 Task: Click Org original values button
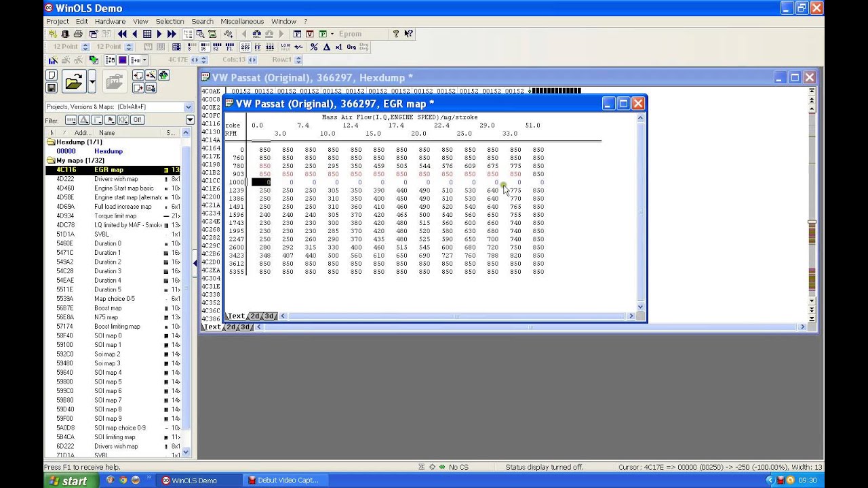click(351, 47)
